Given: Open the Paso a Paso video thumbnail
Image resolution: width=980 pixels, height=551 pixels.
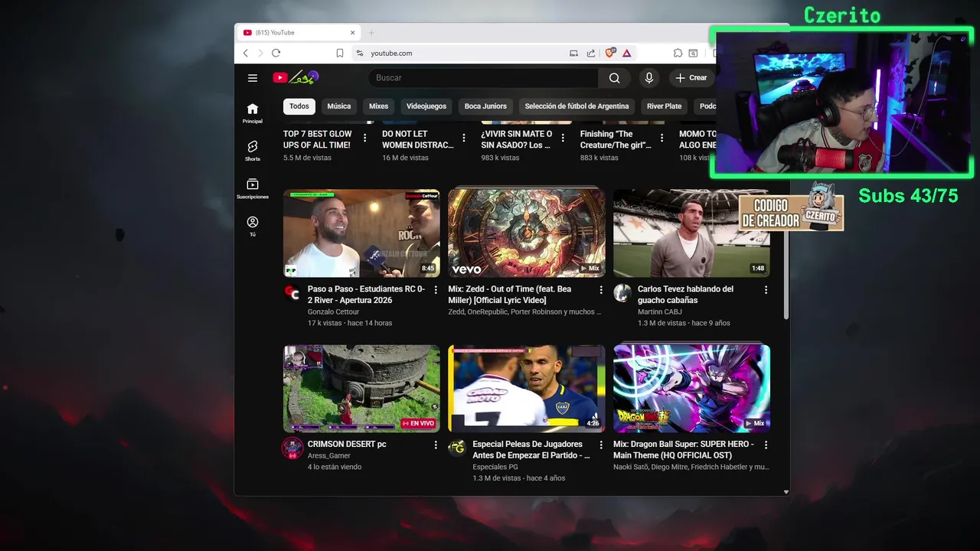Looking at the screenshot, I should tap(361, 233).
